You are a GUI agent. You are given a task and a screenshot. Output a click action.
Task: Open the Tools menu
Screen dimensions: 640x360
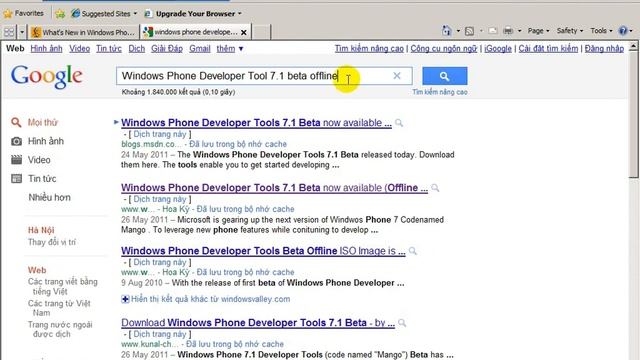point(601,31)
